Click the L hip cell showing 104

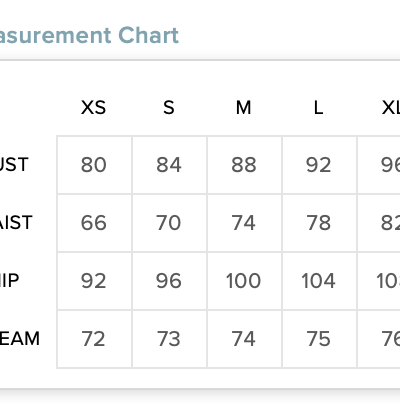319,281
